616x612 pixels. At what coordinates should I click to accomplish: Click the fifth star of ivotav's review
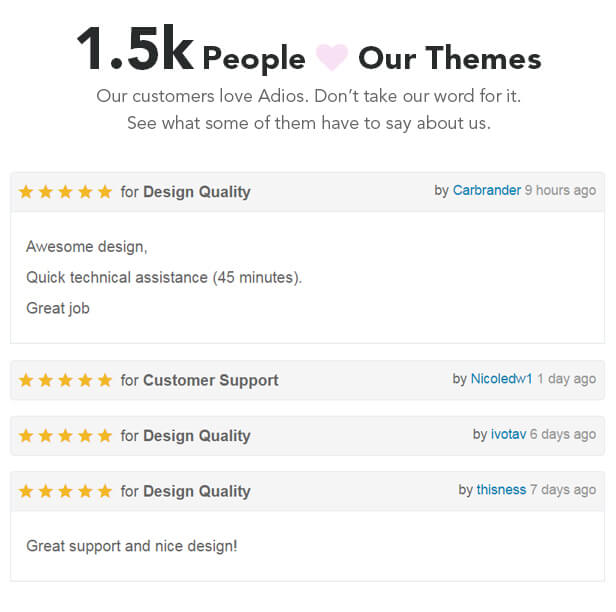[105, 436]
